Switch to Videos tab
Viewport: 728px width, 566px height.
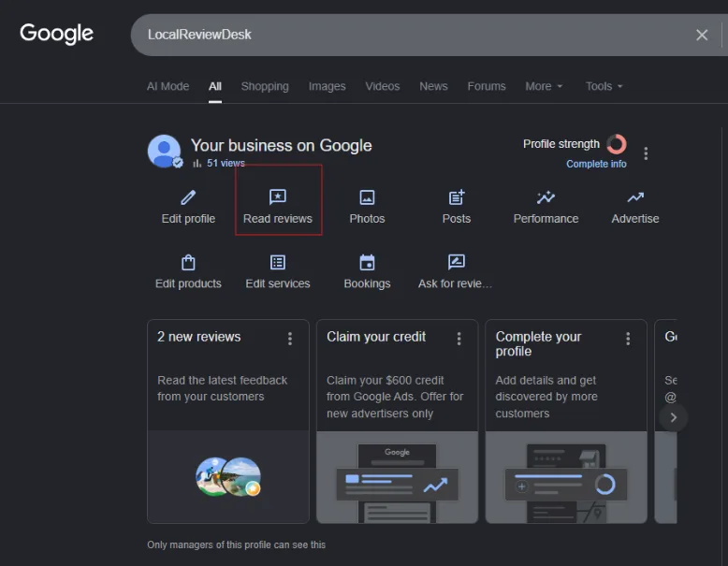(382, 86)
